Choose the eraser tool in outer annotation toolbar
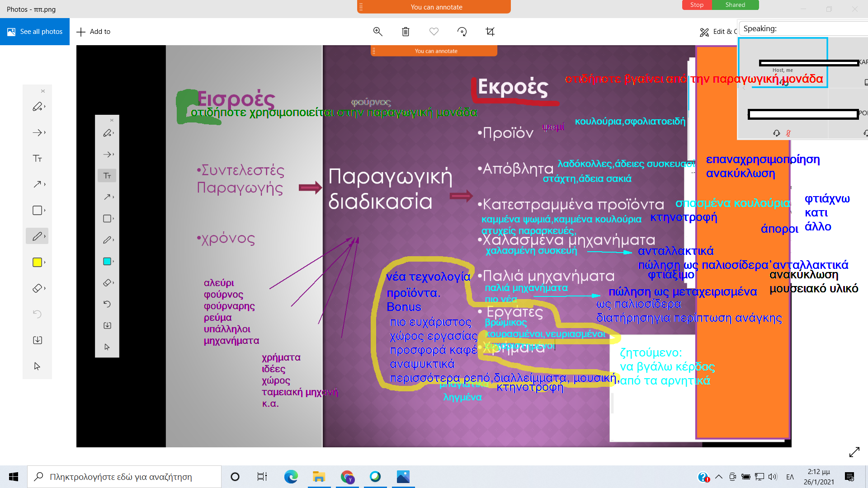Image resolution: width=868 pixels, height=488 pixels. 37,288
